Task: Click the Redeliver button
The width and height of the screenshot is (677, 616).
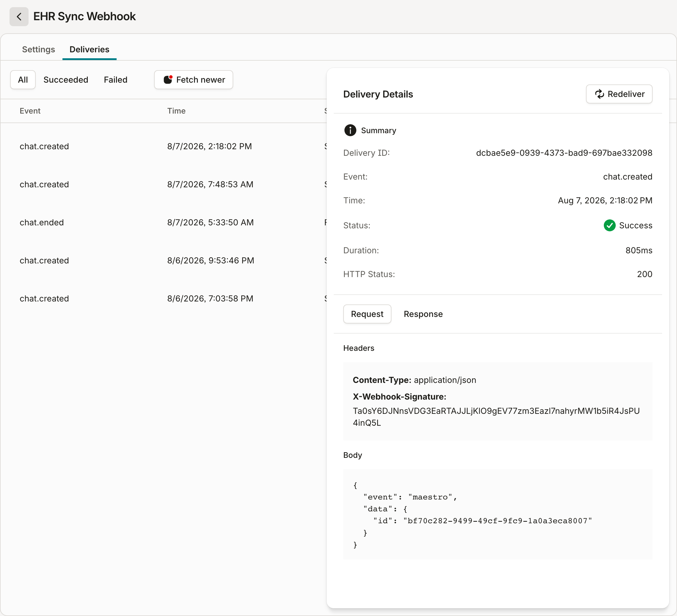Action: coord(619,94)
